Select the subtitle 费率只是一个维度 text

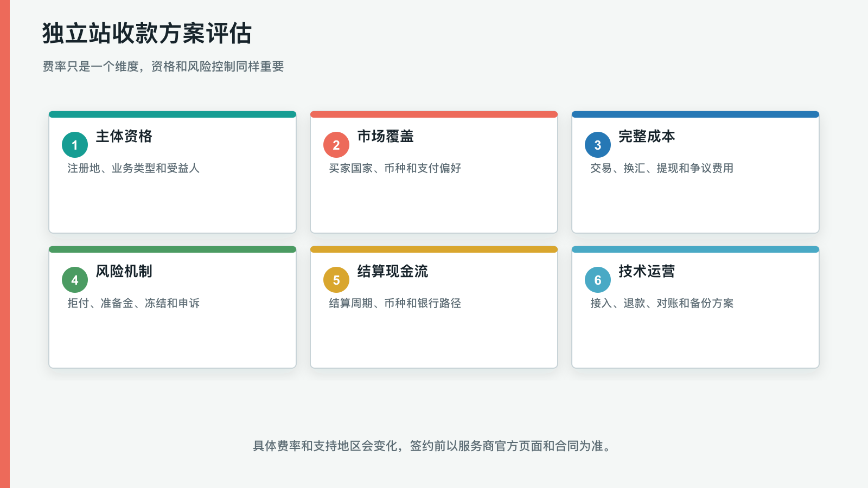[91, 66]
